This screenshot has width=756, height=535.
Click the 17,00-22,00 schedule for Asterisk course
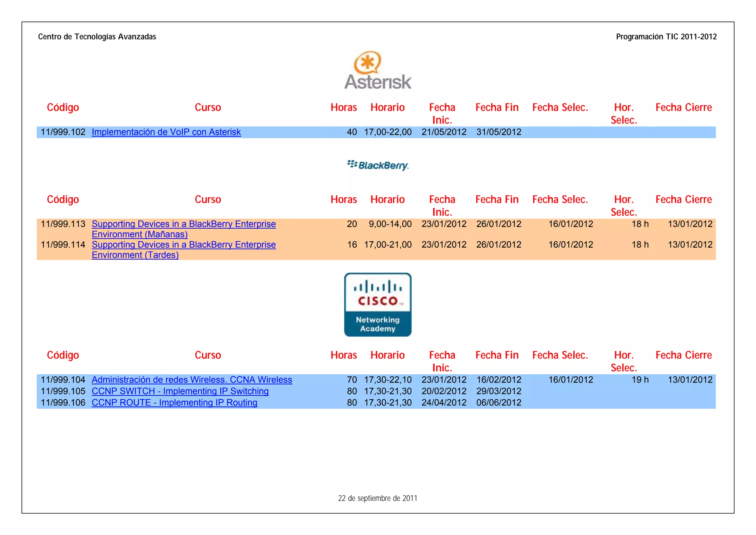[x=388, y=132]
